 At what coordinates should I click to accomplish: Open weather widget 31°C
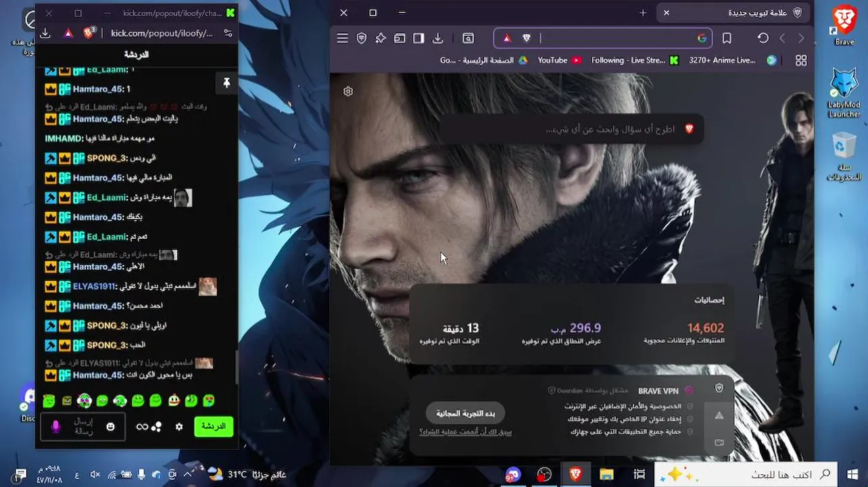point(247,475)
